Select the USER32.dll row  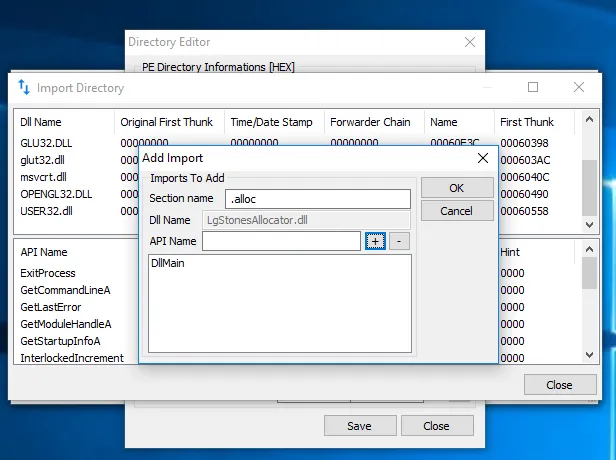click(x=46, y=211)
